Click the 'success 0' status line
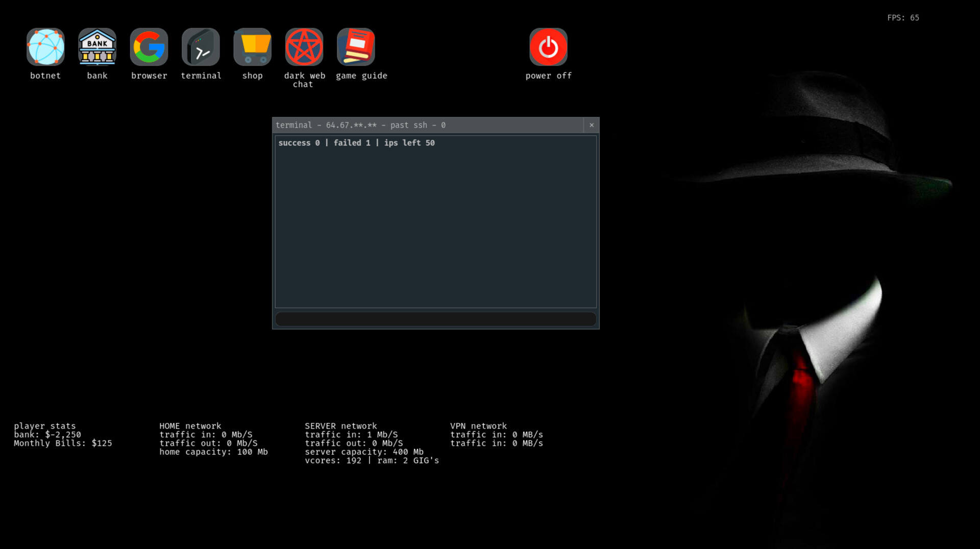This screenshot has width=980, height=549. click(300, 143)
